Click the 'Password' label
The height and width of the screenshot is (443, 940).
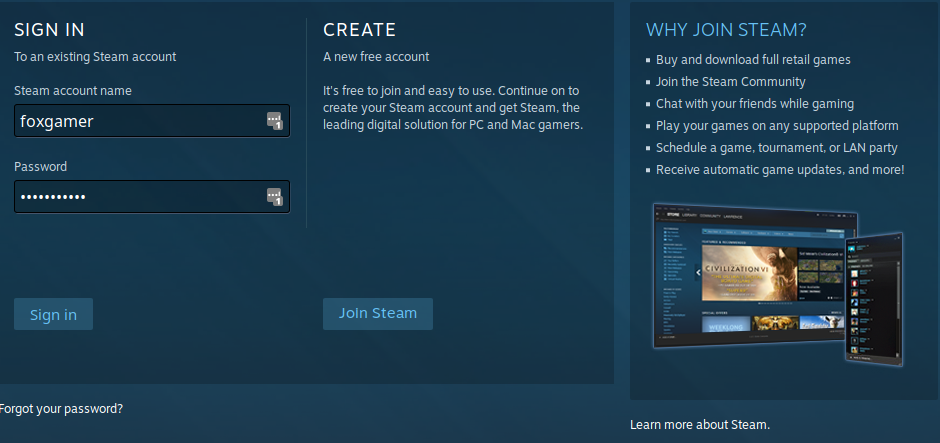[40, 167]
